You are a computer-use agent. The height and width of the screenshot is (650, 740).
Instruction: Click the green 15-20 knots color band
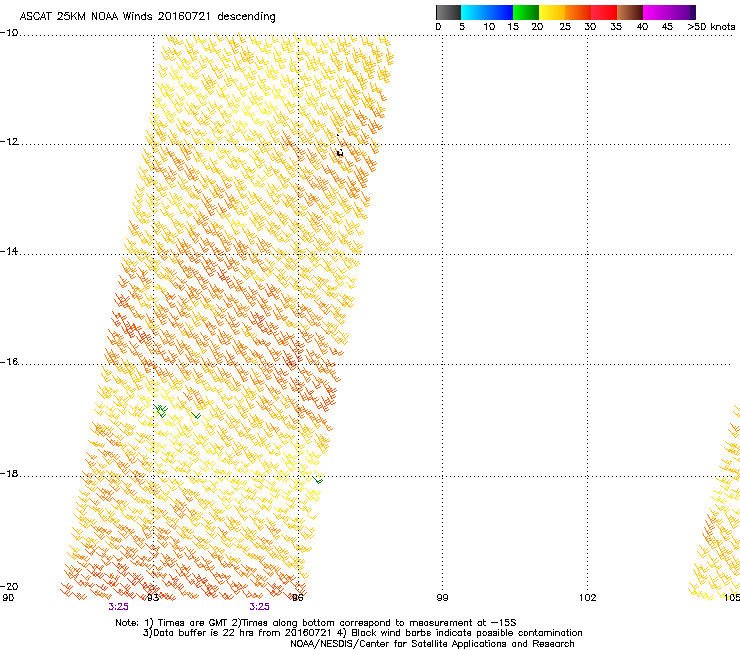pyautogui.click(x=526, y=12)
